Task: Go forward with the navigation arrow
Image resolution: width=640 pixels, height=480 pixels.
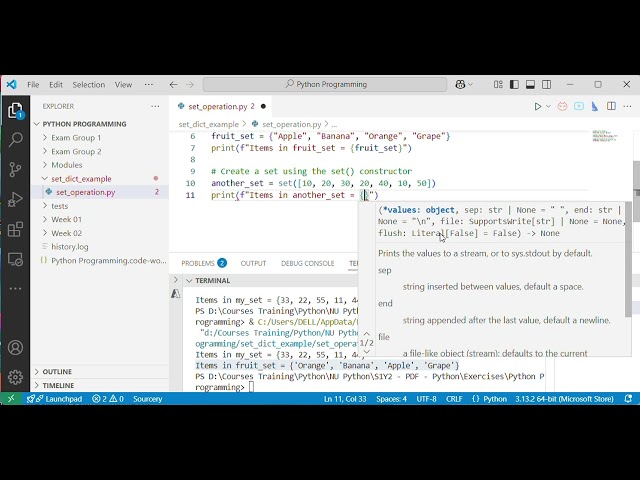Action: [x=190, y=84]
